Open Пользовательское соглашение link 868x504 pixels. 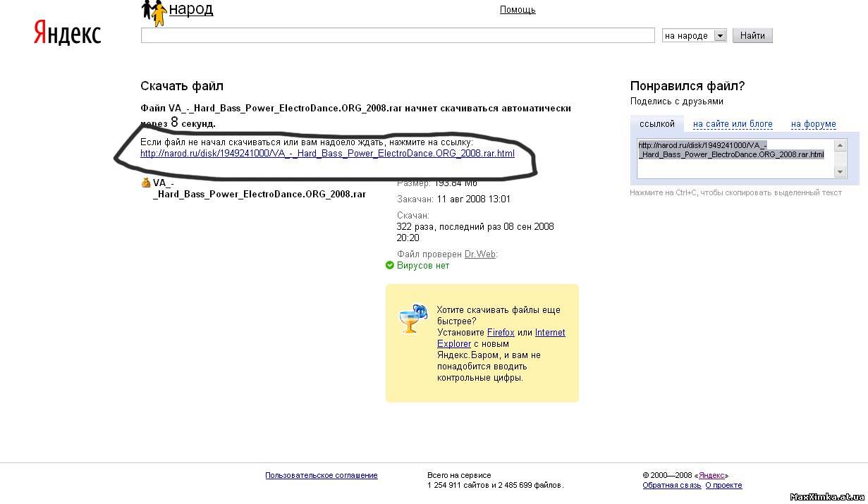(x=322, y=475)
